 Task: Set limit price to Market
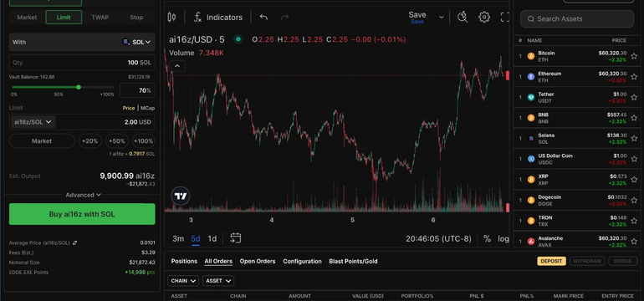click(x=42, y=140)
